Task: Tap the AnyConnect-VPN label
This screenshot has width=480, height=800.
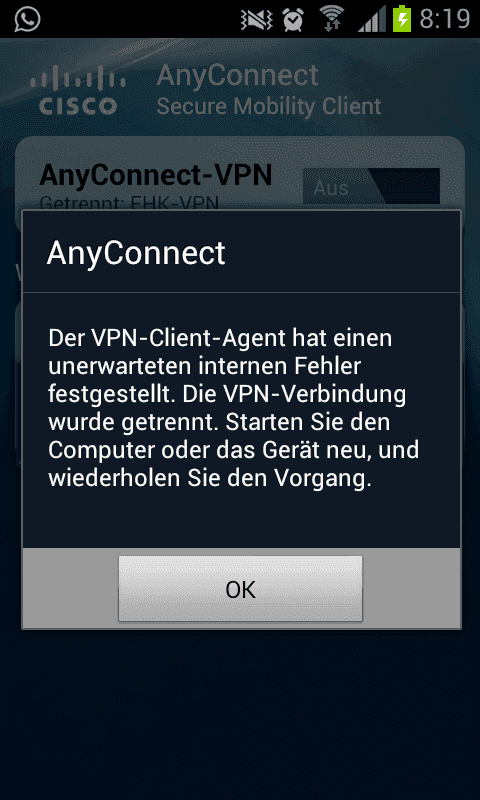Action: click(x=156, y=175)
